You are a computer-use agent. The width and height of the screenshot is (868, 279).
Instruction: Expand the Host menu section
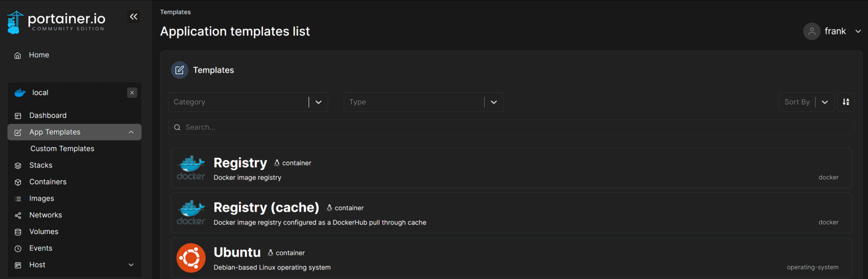tap(131, 265)
